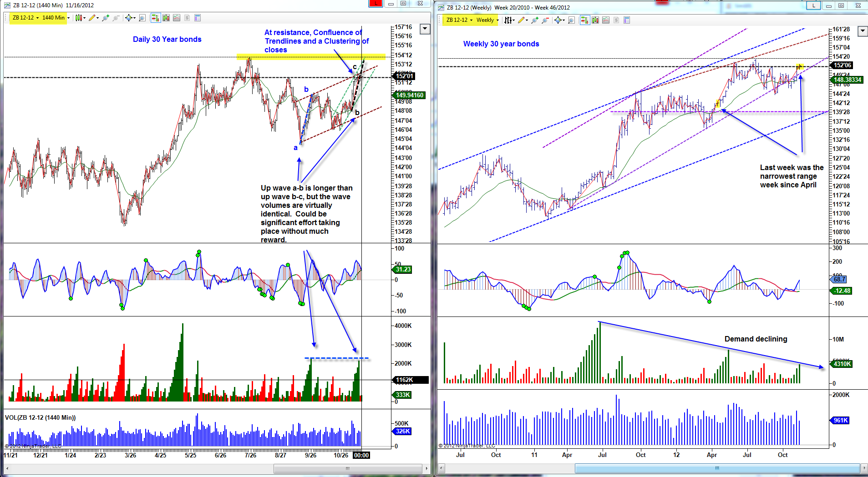
Task: Click the Strategies dollar icon in weekly chart toolbar
Action: click(x=616, y=20)
